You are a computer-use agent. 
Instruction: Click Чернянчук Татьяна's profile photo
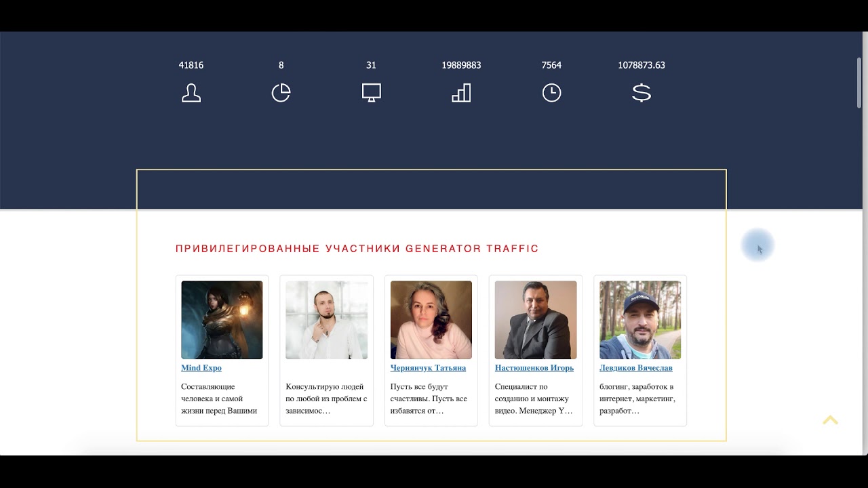click(x=431, y=320)
